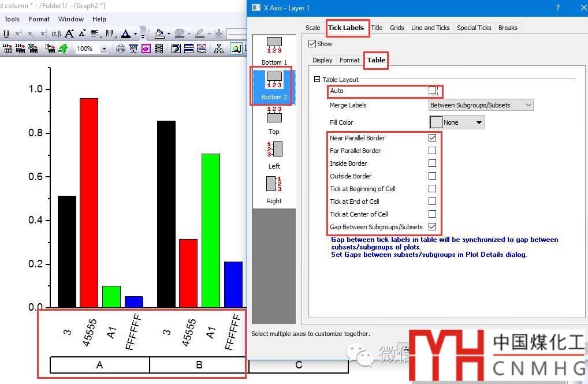
Task: Click the Greek symbols αβ icon
Action: coord(56,34)
